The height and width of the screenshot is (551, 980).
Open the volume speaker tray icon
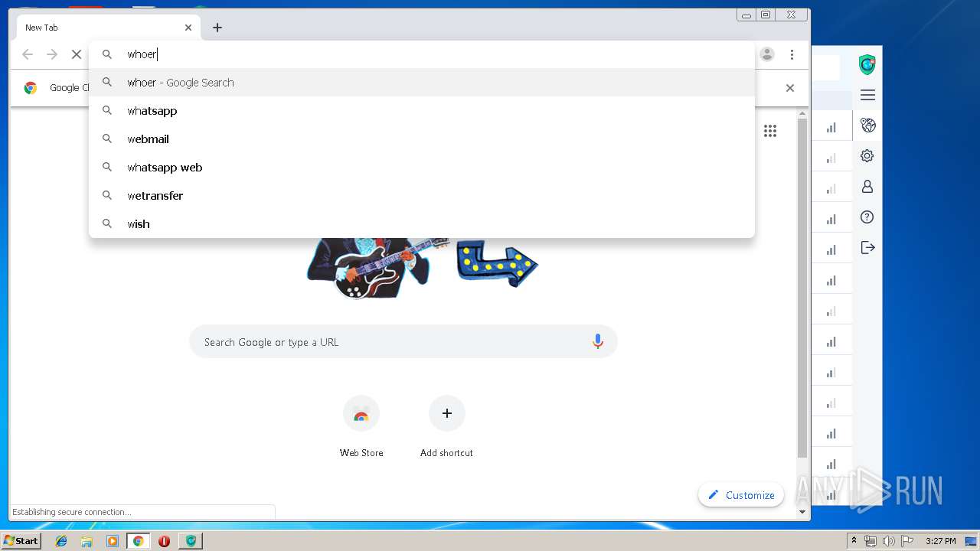pyautogui.click(x=888, y=541)
